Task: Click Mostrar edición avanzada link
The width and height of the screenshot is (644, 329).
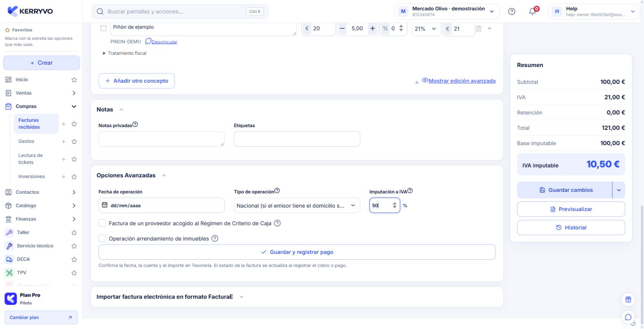Action: (x=462, y=81)
